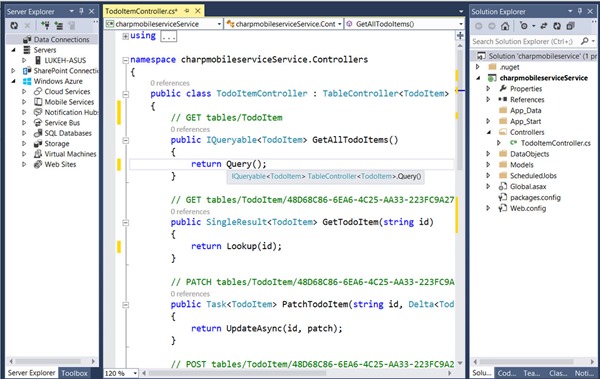
Task: Click the Web Sites icon
Action: point(38,164)
